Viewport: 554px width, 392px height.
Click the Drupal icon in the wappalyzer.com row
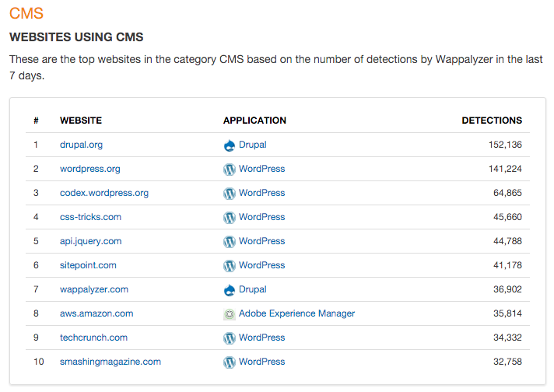click(x=230, y=290)
